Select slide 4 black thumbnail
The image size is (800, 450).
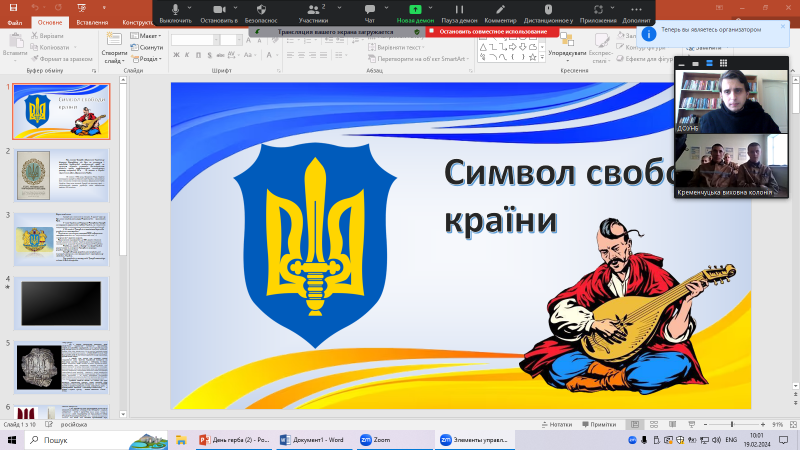pyautogui.click(x=61, y=303)
